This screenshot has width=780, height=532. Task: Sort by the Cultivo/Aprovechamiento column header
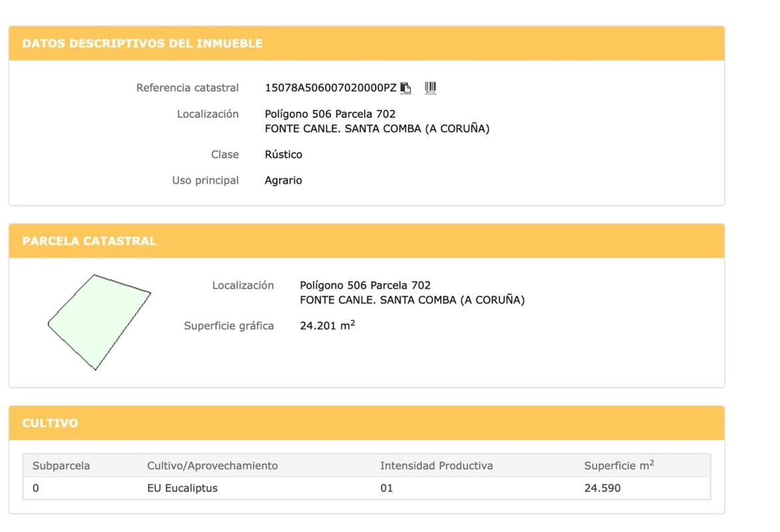click(212, 465)
